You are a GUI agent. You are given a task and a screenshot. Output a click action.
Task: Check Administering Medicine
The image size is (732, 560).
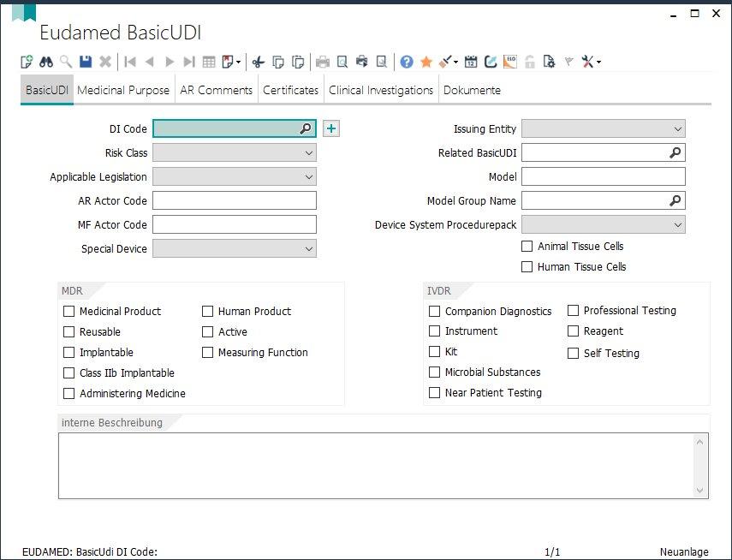tap(68, 393)
